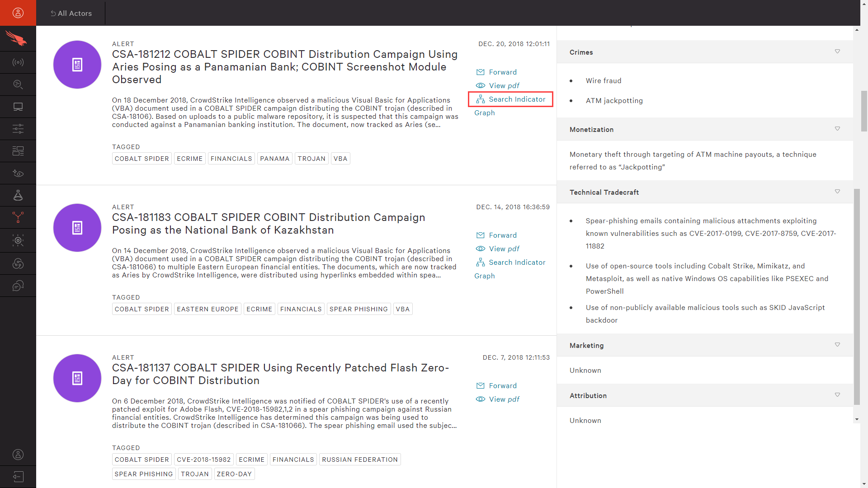
Task: Open the CrowdStrike Falcon logo home
Action: 16,38
